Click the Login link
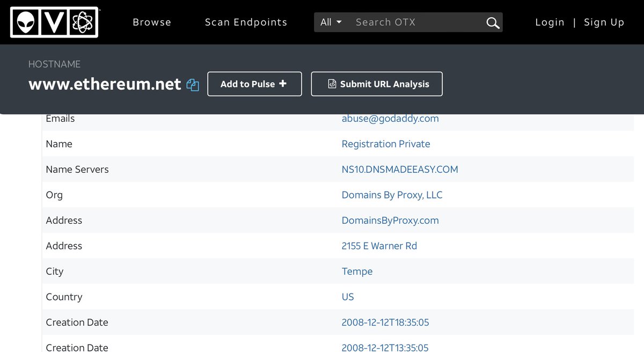The width and height of the screenshot is (644, 352). [x=550, y=23]
